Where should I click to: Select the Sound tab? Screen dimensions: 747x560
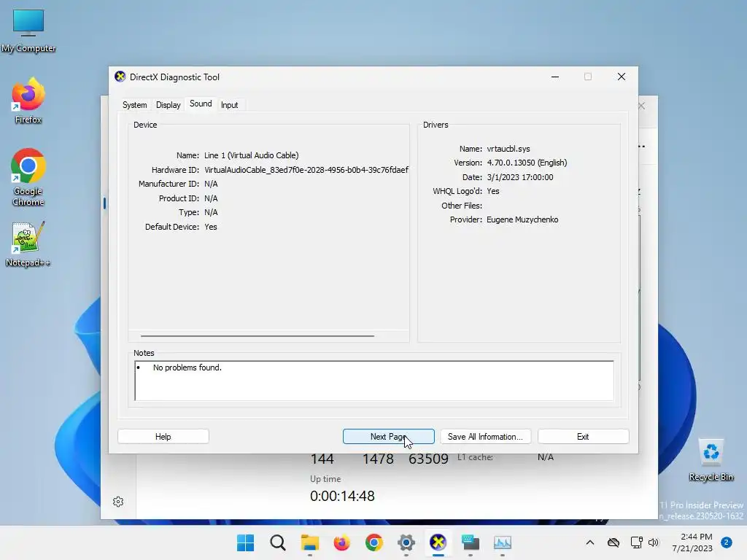pos(201,104)
